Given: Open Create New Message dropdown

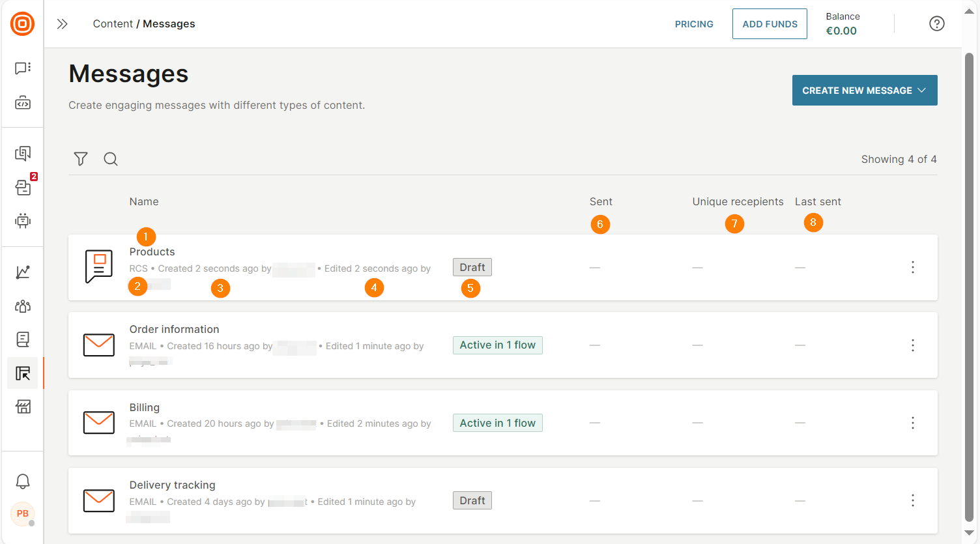Looking at the screenshot, I should [x=864, y=91].
